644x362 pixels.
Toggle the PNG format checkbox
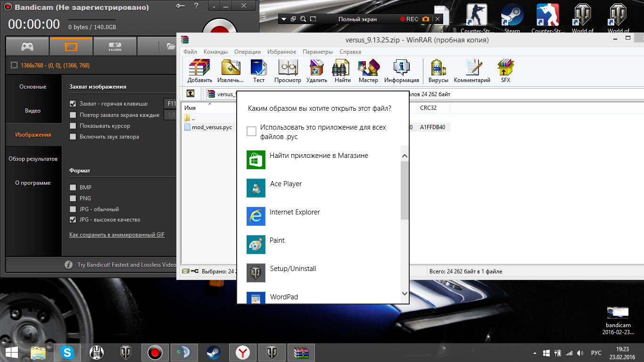click(73, 198)
